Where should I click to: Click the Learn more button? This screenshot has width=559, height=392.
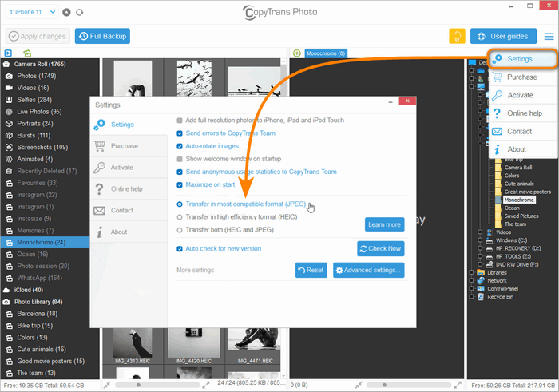coord(384,224)
